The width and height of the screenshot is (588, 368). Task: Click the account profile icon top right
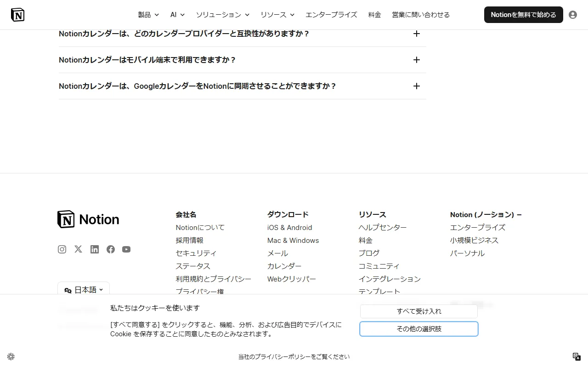[x=572, y=14]
